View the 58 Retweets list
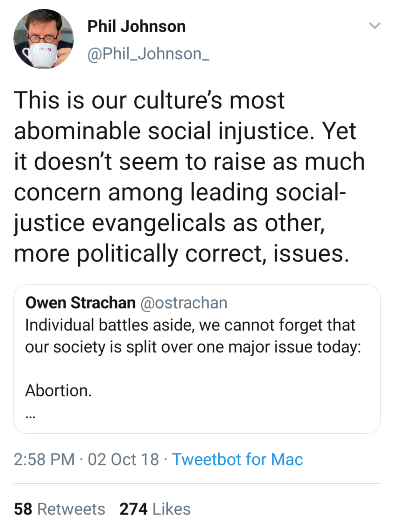The width and height of the screenshot is (394, 532). click(x=60, y=509)
